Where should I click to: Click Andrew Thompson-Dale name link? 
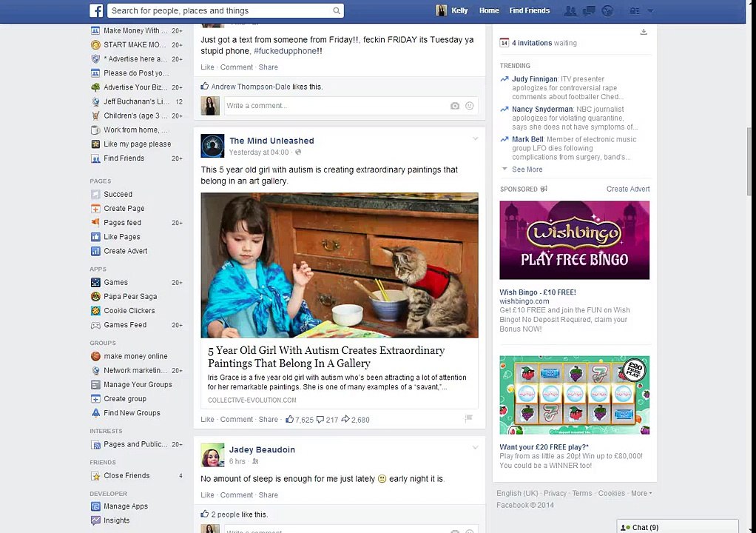click(251, 87)
